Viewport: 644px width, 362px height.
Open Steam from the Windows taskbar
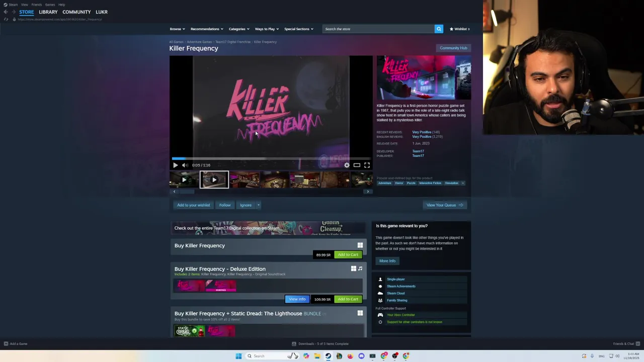pos(328,356)
